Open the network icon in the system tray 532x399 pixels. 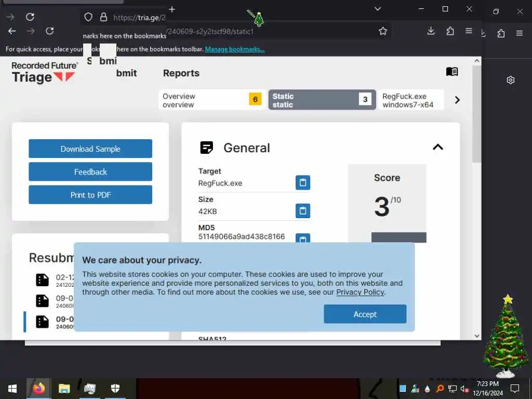[453, 389]
